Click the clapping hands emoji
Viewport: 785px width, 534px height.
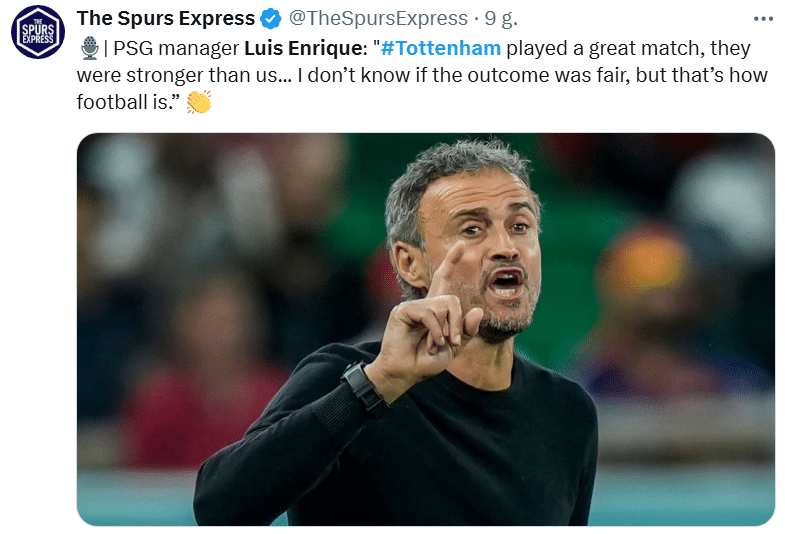tap(199, 102)
